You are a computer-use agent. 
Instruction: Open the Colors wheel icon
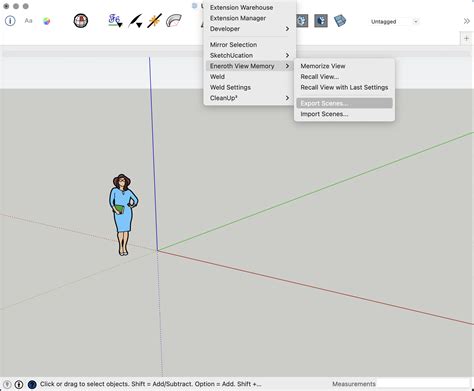click(x=47, y=21)
